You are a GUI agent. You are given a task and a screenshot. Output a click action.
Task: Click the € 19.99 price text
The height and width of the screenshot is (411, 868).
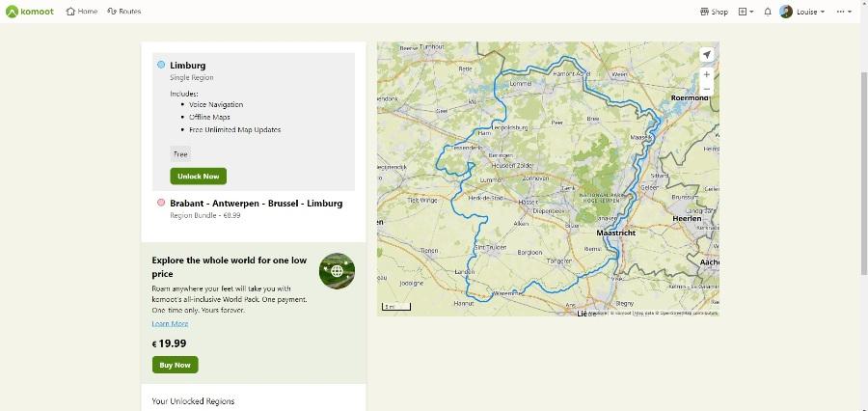click(x=170, y=343)
